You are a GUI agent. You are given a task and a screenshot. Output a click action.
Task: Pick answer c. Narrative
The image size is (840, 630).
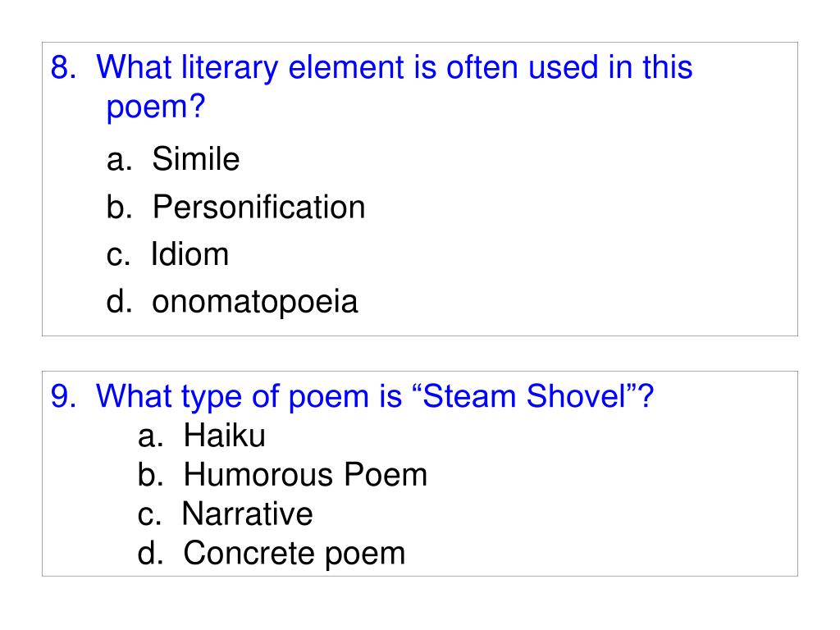click(x=225, y=514)
